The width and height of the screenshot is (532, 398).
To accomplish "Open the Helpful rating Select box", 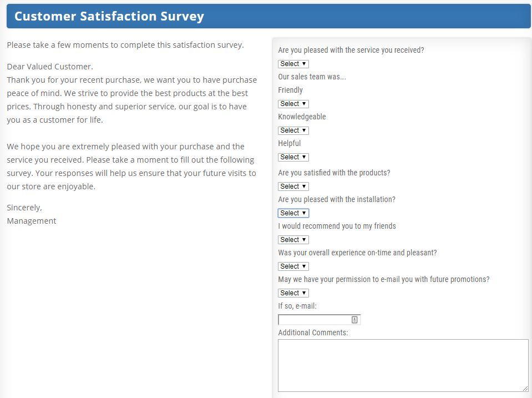I will pos(293,157).
